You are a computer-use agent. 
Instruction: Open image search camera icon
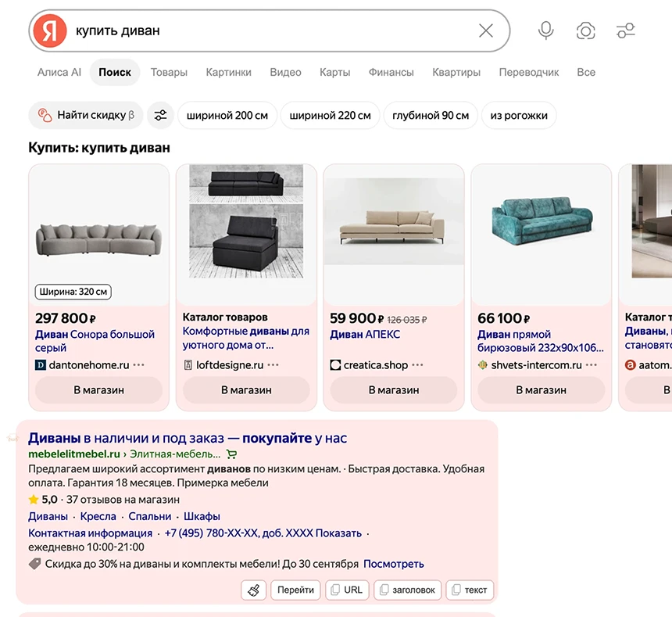pos(586,30)
